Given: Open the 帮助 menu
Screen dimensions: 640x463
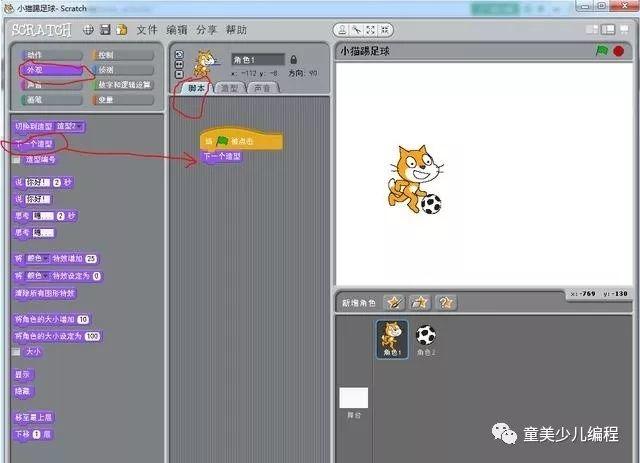Looking at the screenshot, I should (x=236, y=30).
